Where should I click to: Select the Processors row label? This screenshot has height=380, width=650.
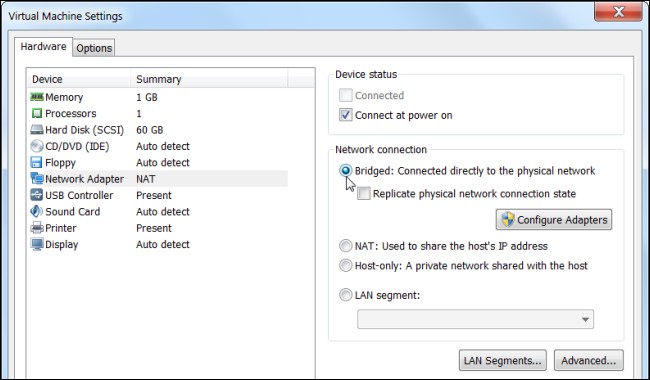click(x=70, y=113)
